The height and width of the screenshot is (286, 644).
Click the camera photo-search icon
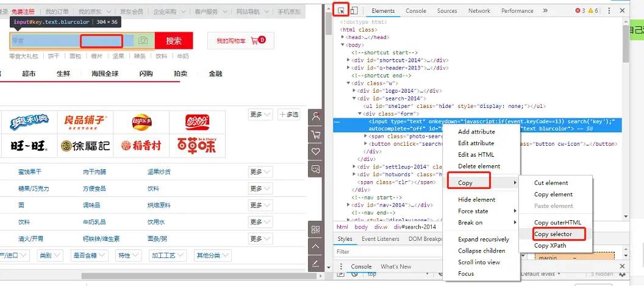point(143,40)
